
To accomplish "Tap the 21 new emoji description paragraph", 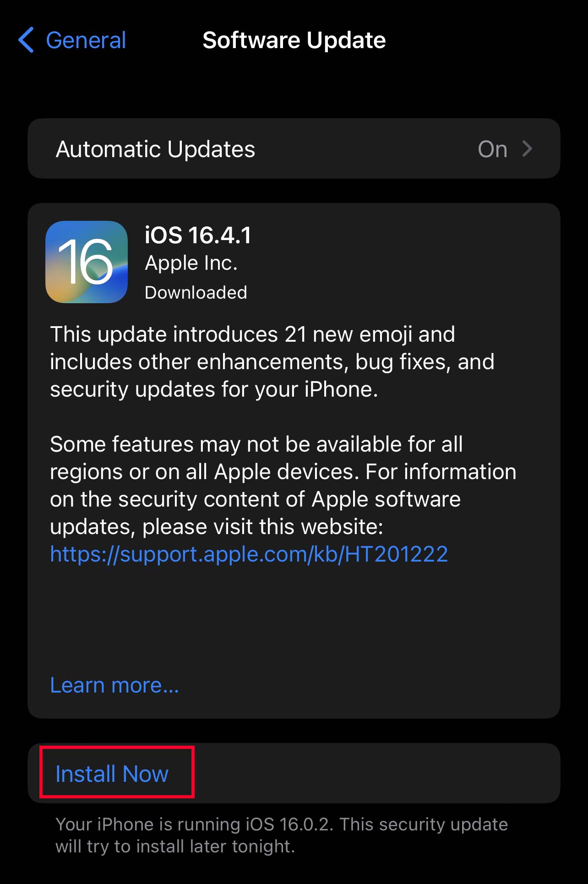I will click(x=272, y=362).
